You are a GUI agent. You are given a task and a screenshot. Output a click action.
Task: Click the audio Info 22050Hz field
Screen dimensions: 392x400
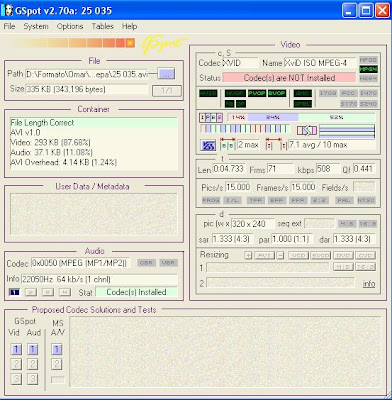pos(99,279)
